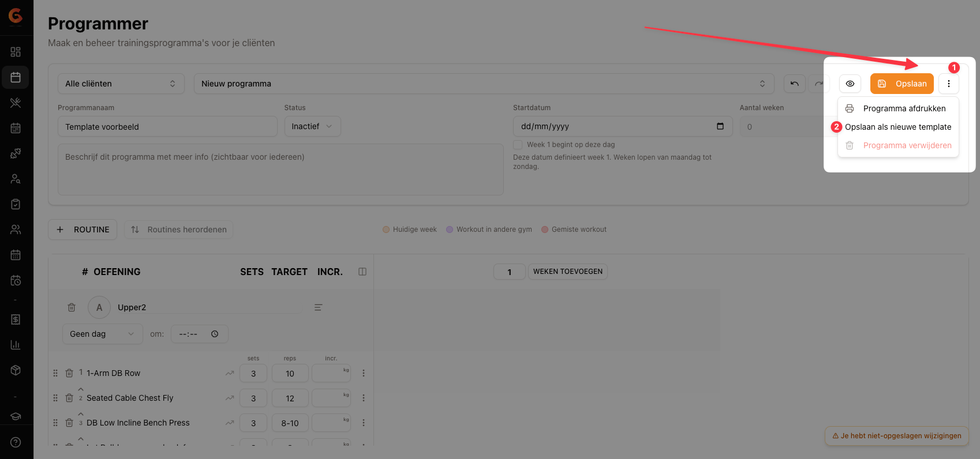Screen dimensions: 980x459
Task: Open the bar chart statistics sidebar icon
Action: coord(16,345)
